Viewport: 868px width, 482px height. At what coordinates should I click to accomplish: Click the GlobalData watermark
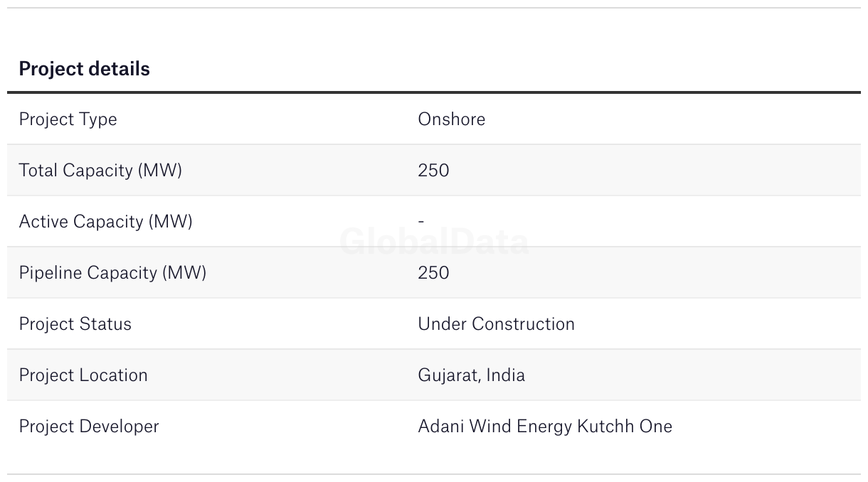coord(434,242)
